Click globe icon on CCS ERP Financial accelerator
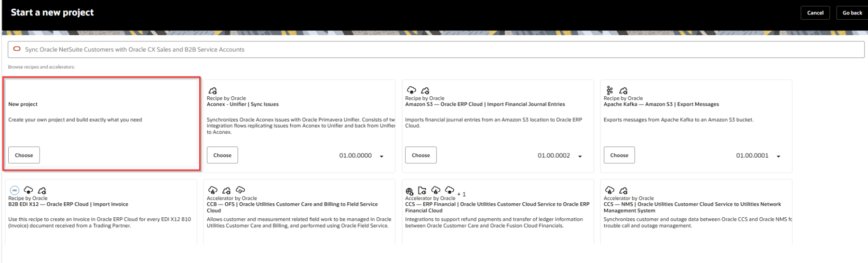Screen dimensions: 868x263 [x=409, y=191]
